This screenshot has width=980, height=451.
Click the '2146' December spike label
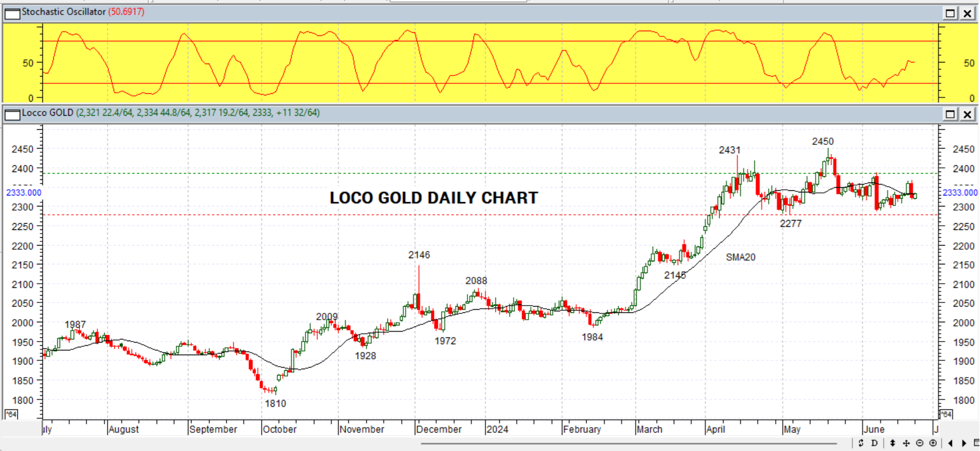419,255
